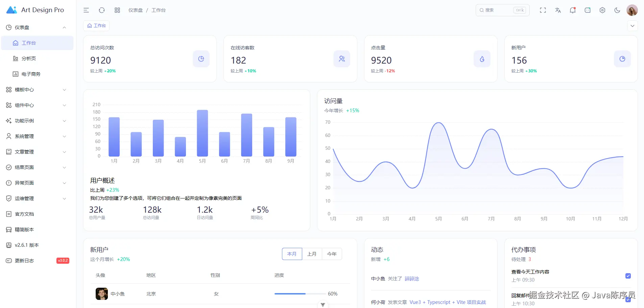Check the 查看今天工作内容 todo checkbox

pyautogui.click(x=628, y=276)
